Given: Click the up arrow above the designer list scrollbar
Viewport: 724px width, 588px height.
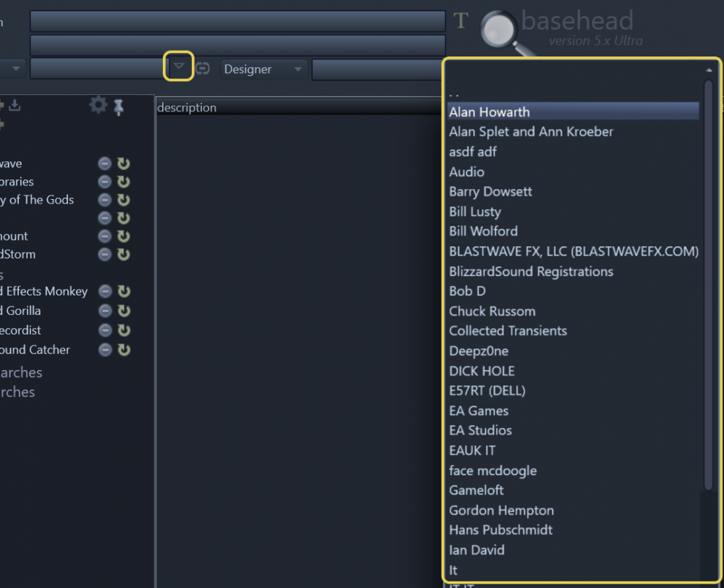Looking at the screenshot, I should (x=709, y=70).
